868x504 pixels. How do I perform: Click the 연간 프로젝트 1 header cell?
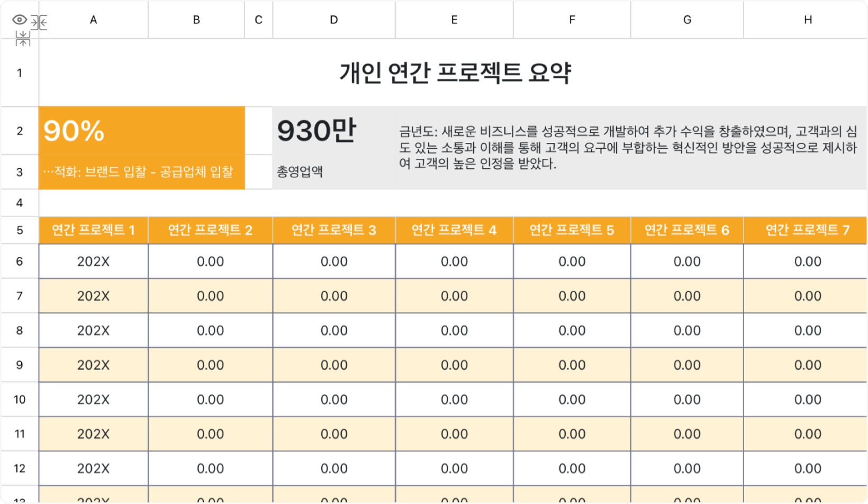(93, 230)
